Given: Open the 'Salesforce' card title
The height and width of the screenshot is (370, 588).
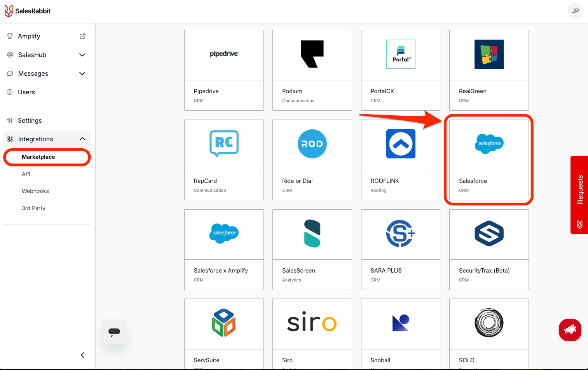Looking at the screenshot, I should pos(473,181).
